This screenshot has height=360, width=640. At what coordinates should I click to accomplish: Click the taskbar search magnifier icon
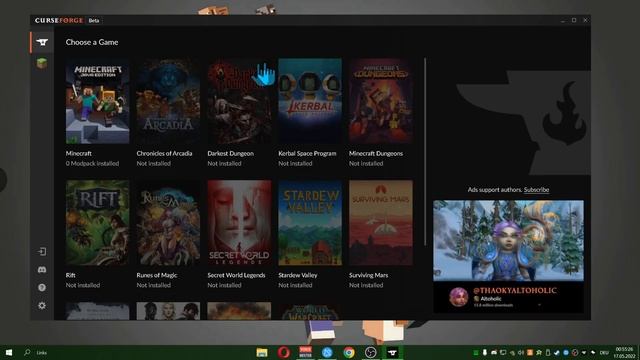click(27, 352)
